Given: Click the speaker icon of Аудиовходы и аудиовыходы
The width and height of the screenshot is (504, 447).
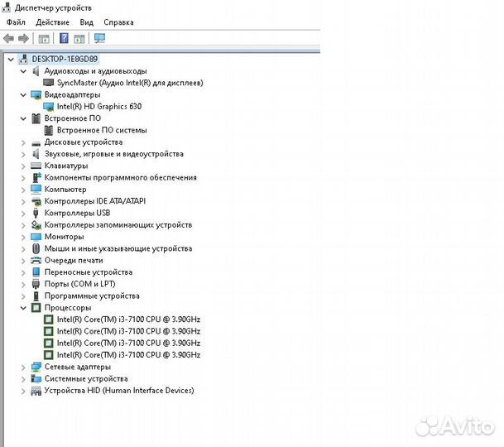Looking at the screenshot, I should coord(36,71).
